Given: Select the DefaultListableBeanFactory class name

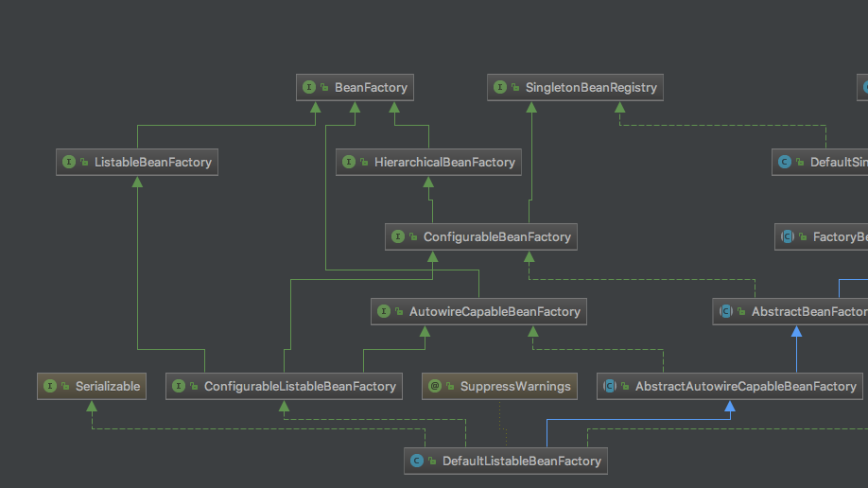Looking at the screenshot, I should [521, 462].
